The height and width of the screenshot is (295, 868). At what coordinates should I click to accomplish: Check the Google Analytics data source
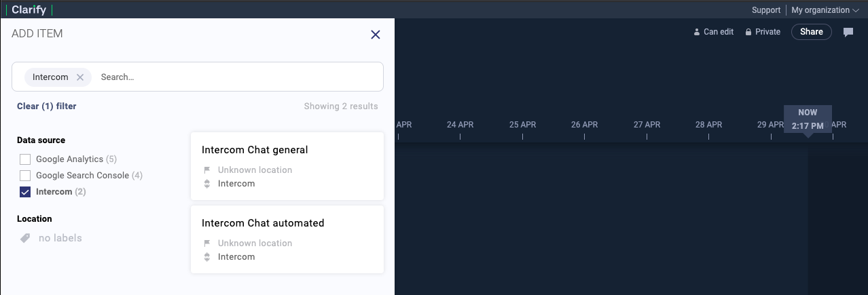(25, 159)
